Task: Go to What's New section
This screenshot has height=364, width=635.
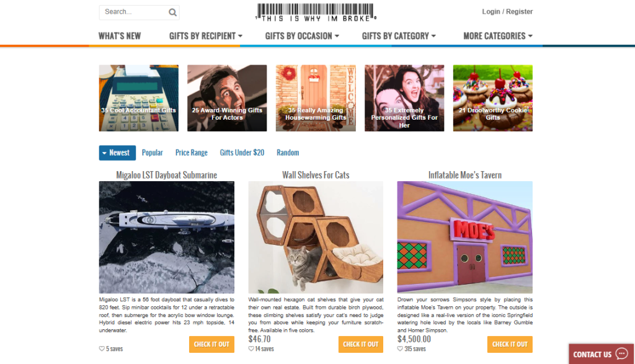Action: (x=120, y=36)
